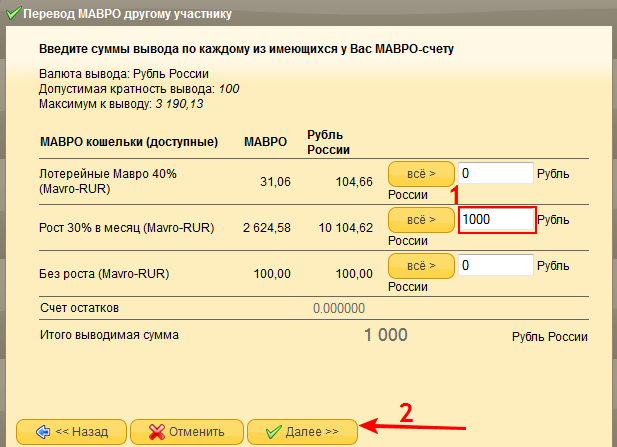Image resolution: width=617 pixels, height=447 pixels.
Task: Click the green checkmark icon in dialog title
Action: click(x=13, y=13)
